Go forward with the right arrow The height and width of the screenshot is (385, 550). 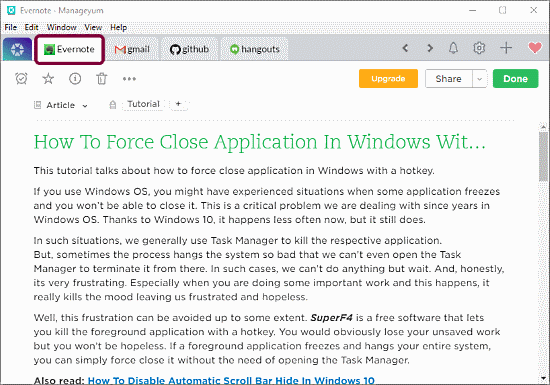[x=430, y=48]
